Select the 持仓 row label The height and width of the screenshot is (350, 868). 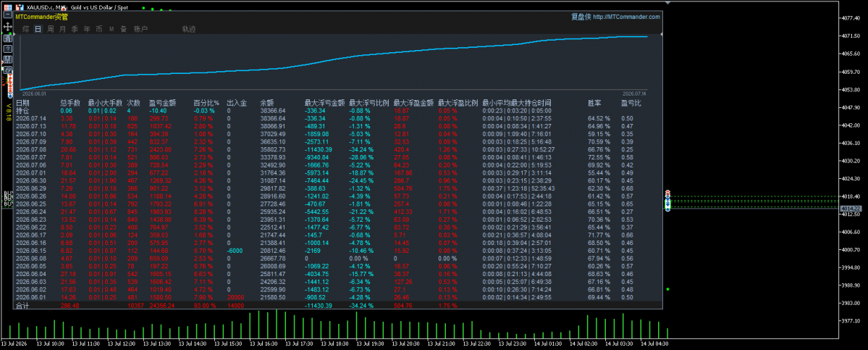[x=22, y=111]
